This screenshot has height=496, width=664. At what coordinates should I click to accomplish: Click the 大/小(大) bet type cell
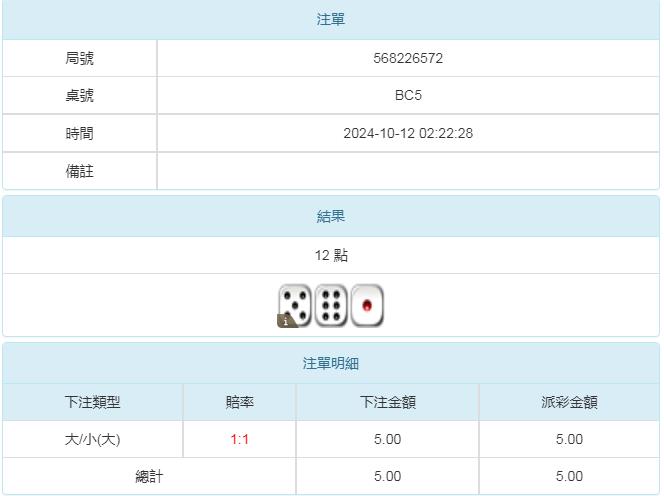(x=93, y=439)
